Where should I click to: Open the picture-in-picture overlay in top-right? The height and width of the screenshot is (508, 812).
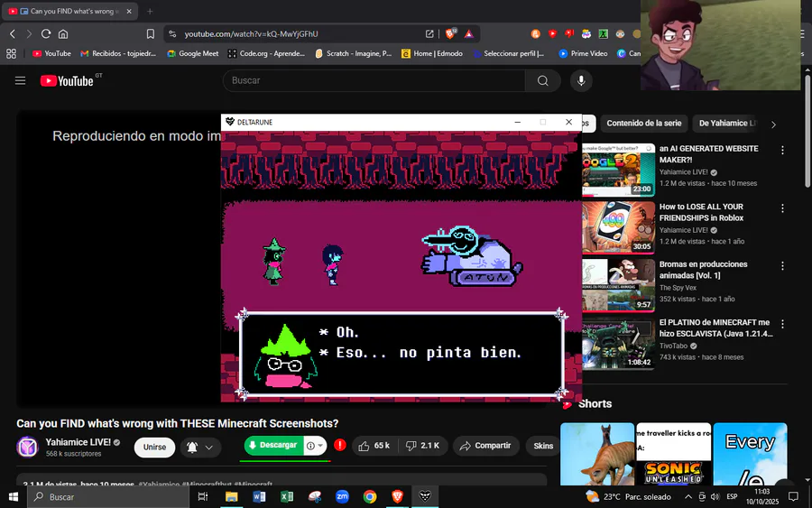(x=720, y=45)
